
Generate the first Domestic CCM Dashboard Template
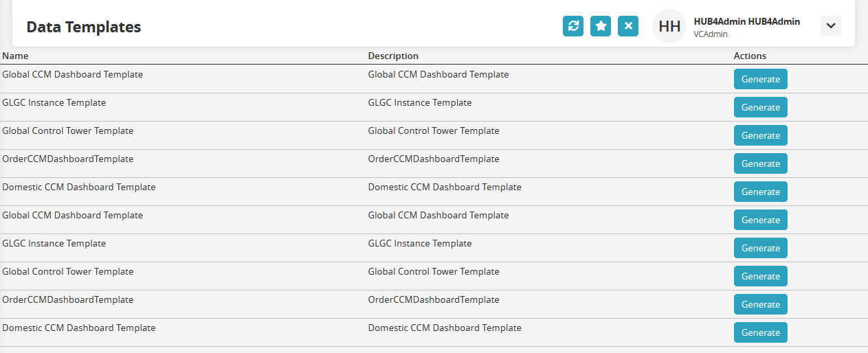pyautogui.click(x=761, y=192)
